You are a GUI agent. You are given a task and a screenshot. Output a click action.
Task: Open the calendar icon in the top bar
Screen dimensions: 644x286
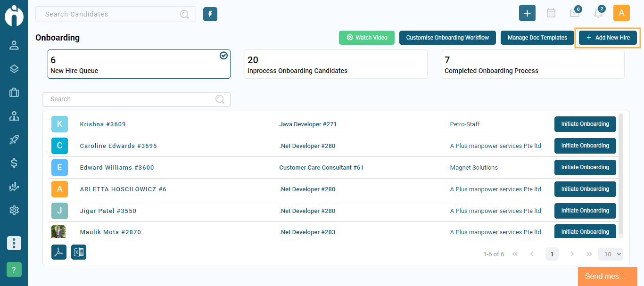tap(551, 13)
